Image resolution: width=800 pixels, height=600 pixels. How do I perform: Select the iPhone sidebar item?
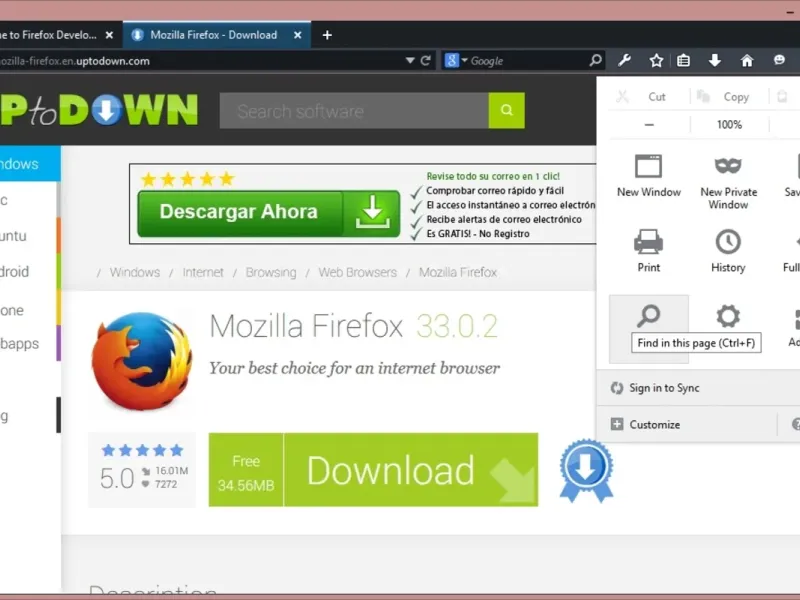(x=30, y=310)
